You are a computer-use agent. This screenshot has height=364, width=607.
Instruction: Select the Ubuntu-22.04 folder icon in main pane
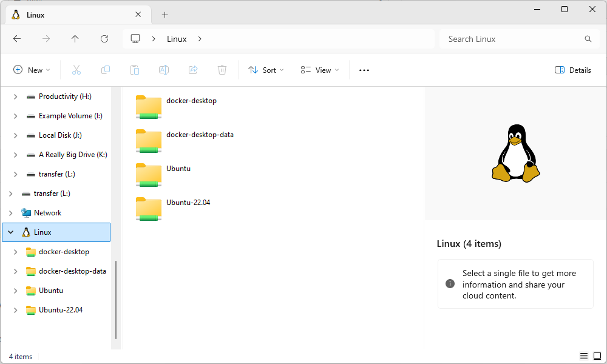pyautogui.click(x=149, y=209)
